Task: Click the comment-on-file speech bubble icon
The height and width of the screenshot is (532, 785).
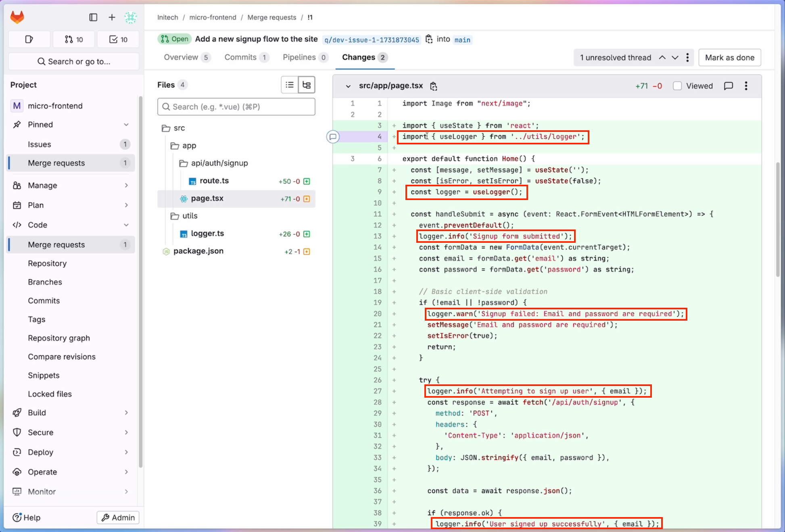Action: (728, 86)
